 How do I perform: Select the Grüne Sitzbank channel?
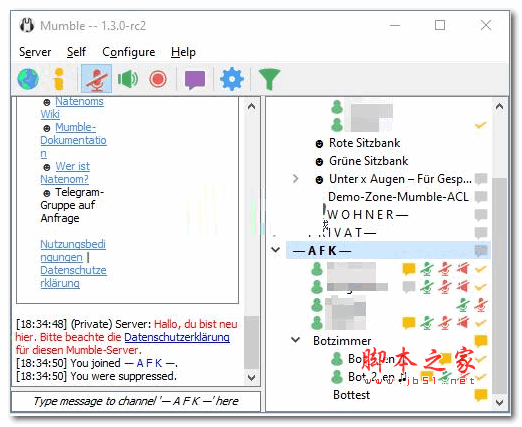(x=368, y=161)
